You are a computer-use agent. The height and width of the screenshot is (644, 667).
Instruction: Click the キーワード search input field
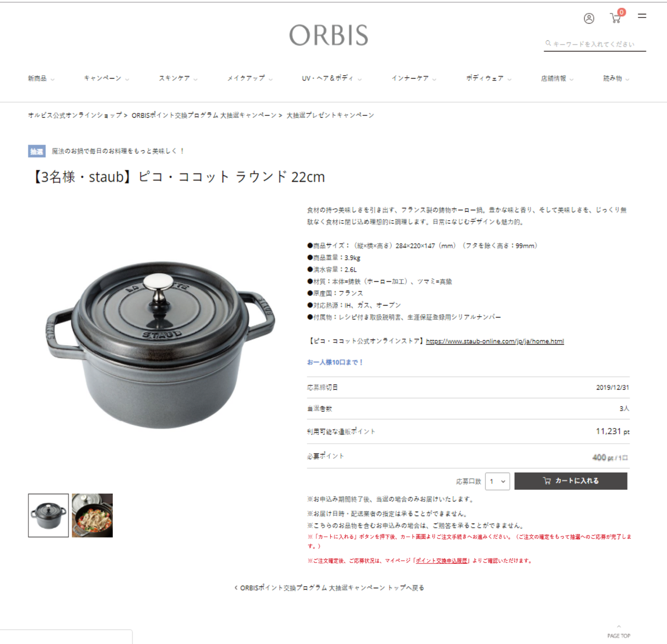(x=595, y=44)
